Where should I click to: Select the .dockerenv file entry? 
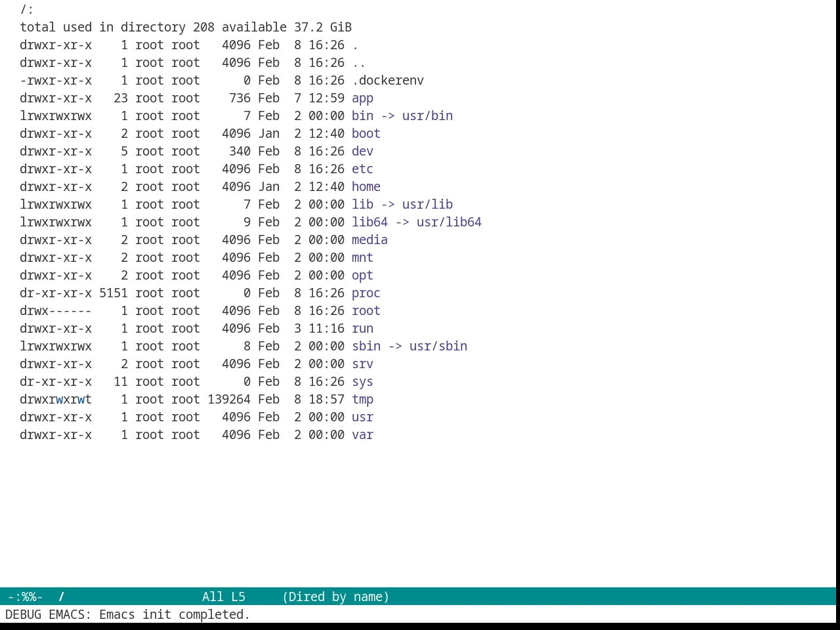(388, 80)
